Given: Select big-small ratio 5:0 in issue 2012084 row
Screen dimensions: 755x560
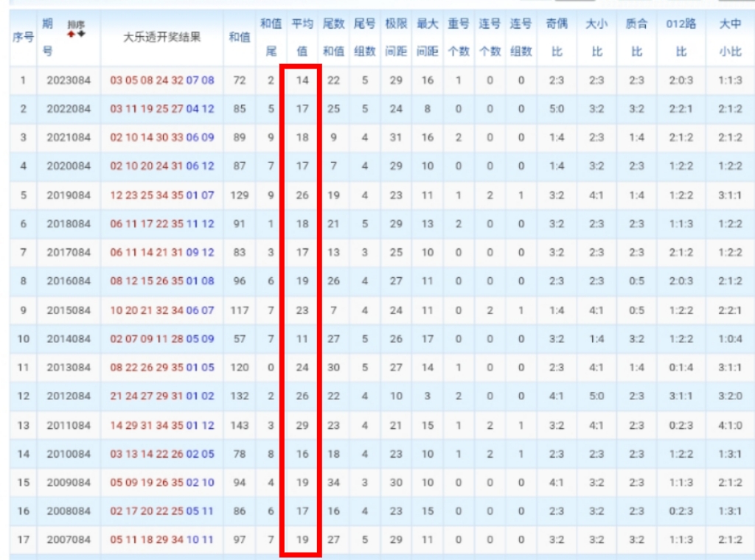Looking at the screenshot, I should coord(596,396).
